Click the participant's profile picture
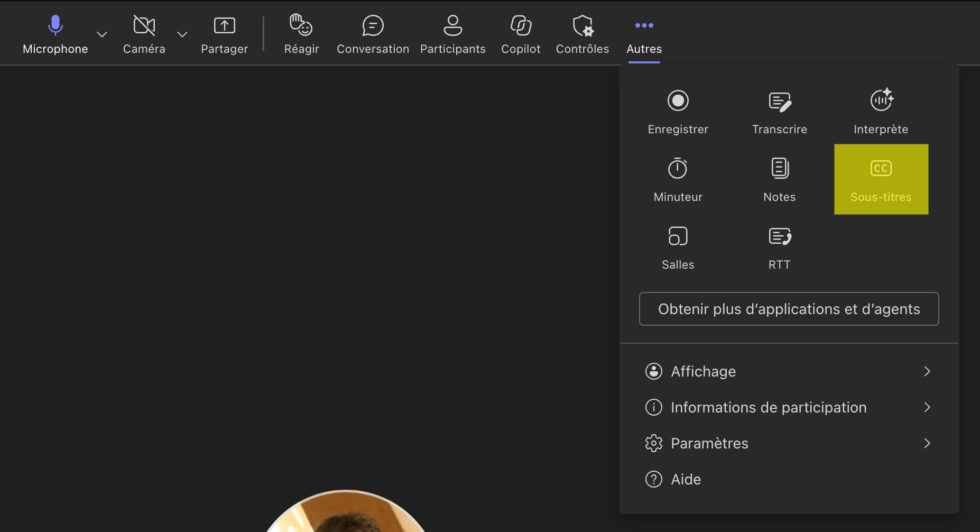Image resolution: width=980 pixels, height=532 pixels. coord(345,511)
